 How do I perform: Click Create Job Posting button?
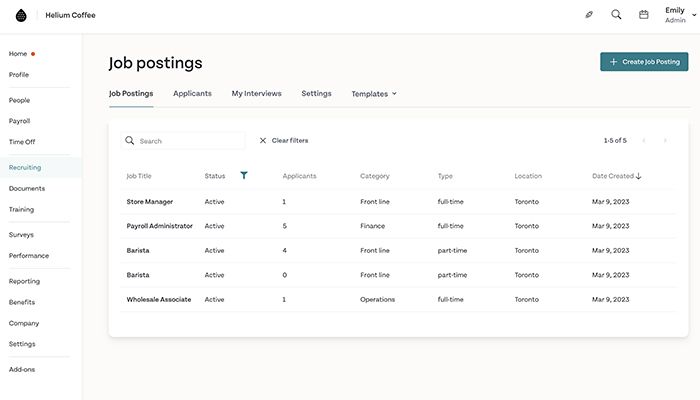pyautogui.click(x=644, y=62)
